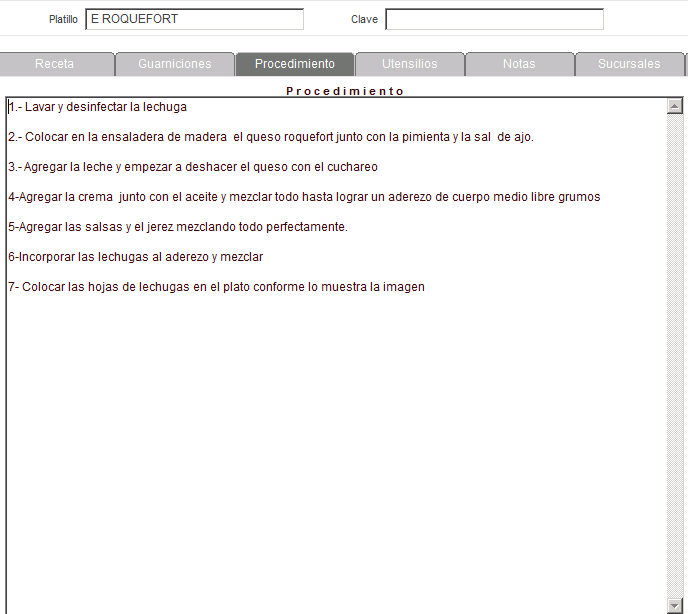Click the Platillo name input field
Screen dimensions: 688x614
click(194, 19)
